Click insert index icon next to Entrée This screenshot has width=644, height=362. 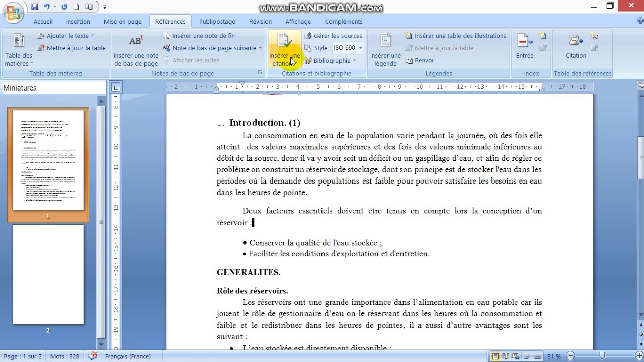(x=543, y=36)
